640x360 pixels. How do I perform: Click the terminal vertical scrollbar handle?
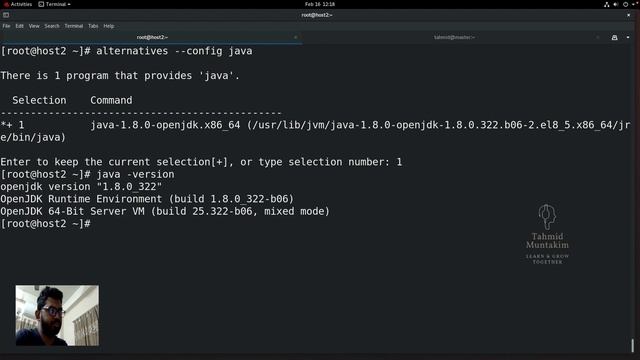633,345
